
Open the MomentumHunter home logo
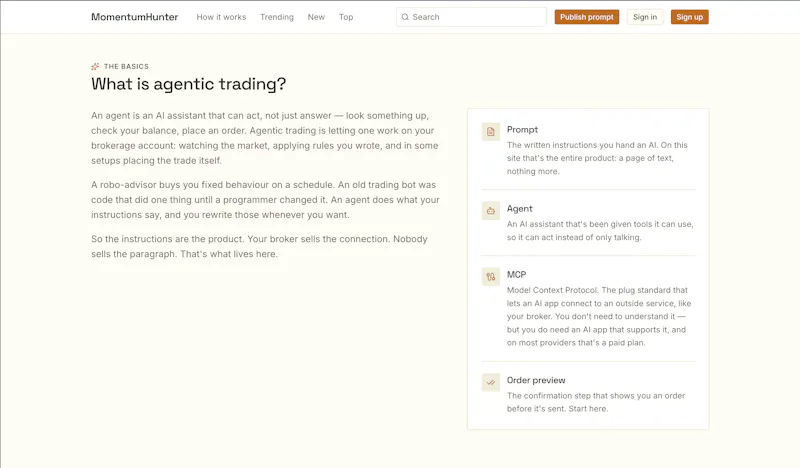pyautogui.click(x=135, y=17)
